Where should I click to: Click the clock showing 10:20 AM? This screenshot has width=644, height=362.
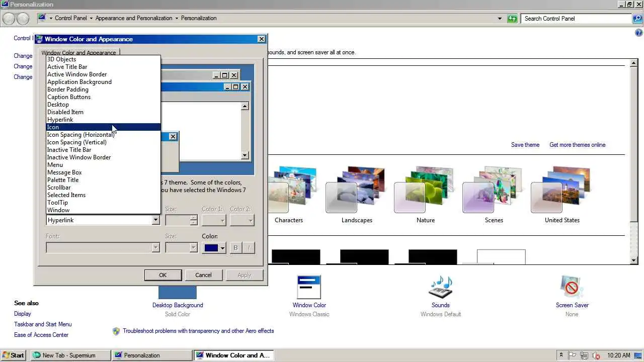619,355
